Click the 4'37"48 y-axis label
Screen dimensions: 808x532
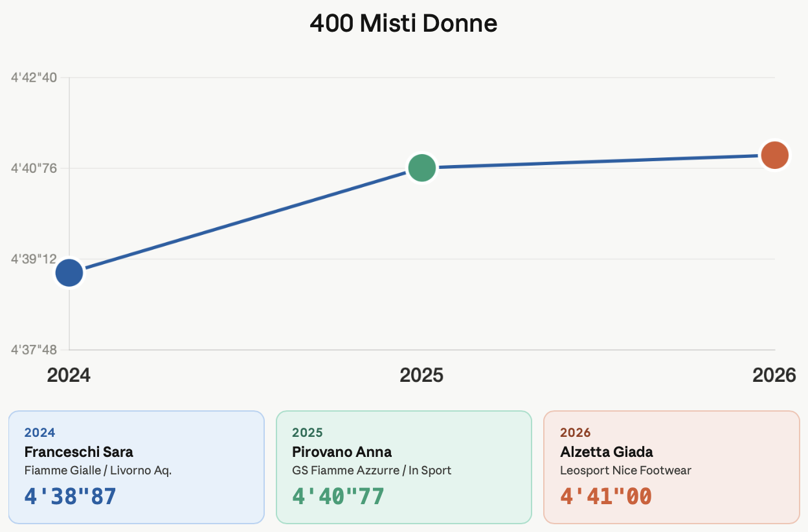tap(34, 349)
